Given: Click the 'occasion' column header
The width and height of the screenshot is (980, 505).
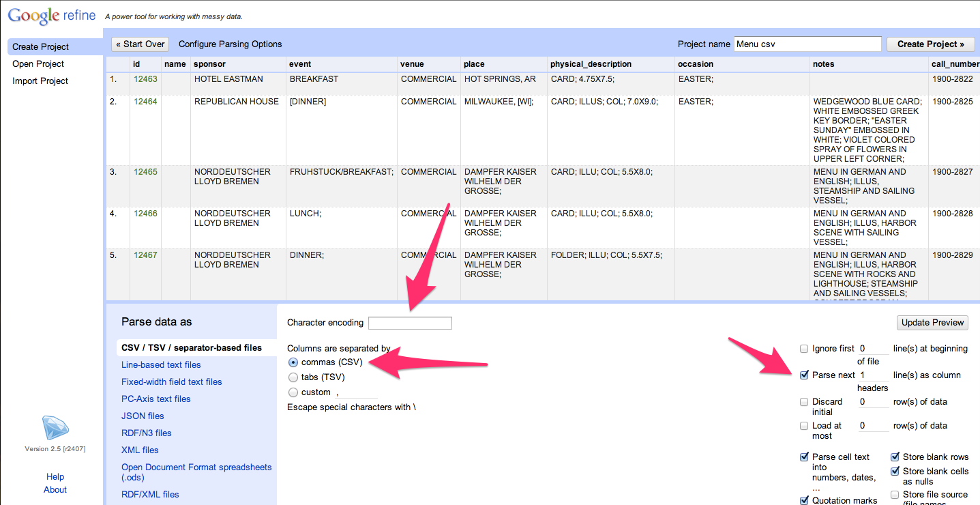Looking at the screenshot, I should (x=696, y=64).
